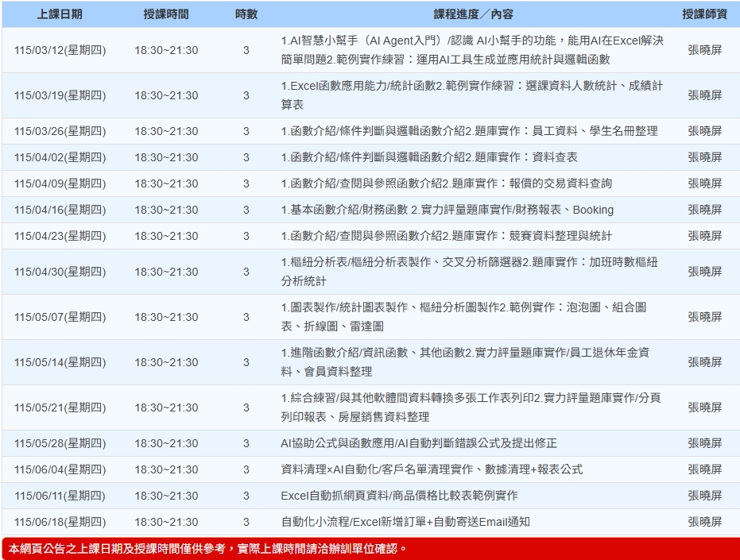Click the 樞紐分析表製作 course description
This screenshot has height=560, width=740.
tap(469, 272)
